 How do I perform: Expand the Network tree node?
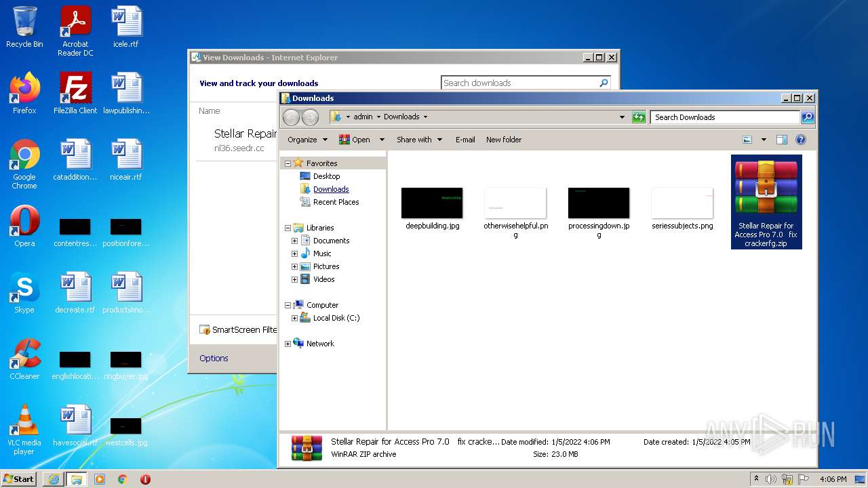[288, 344]
